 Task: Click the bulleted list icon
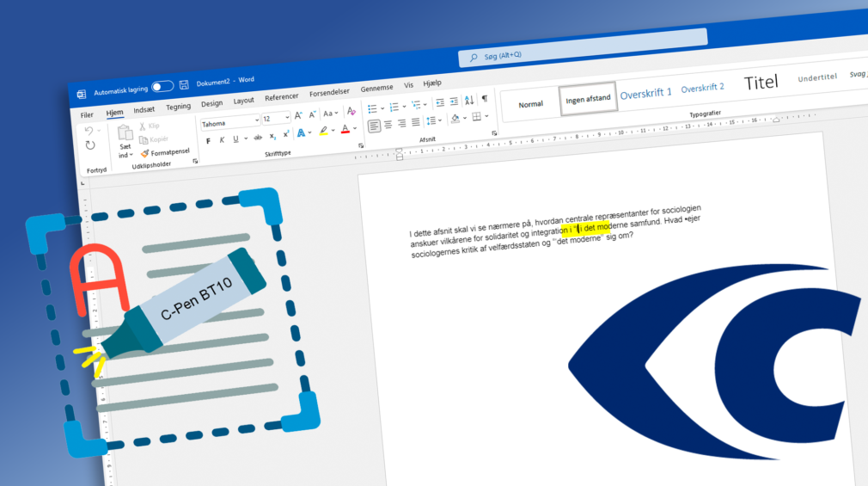click(373, 108)
